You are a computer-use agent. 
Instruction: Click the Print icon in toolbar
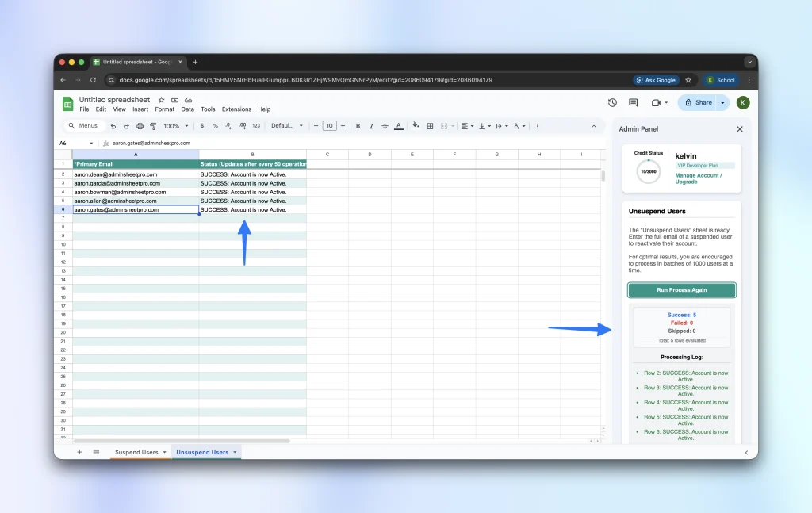(140, 126)
